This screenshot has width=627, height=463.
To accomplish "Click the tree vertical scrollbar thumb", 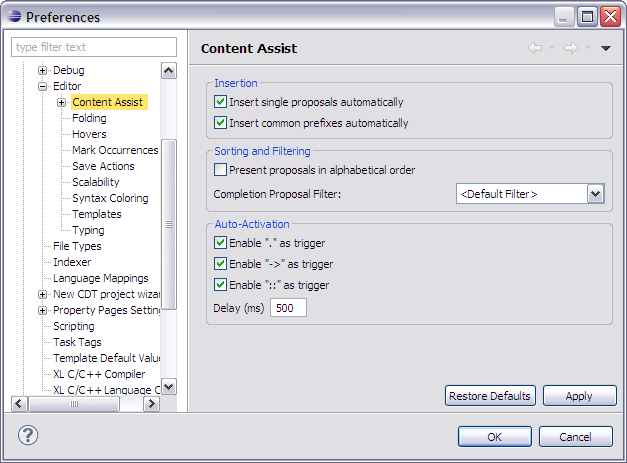I will pyautogui.click(x=169, y=224).
